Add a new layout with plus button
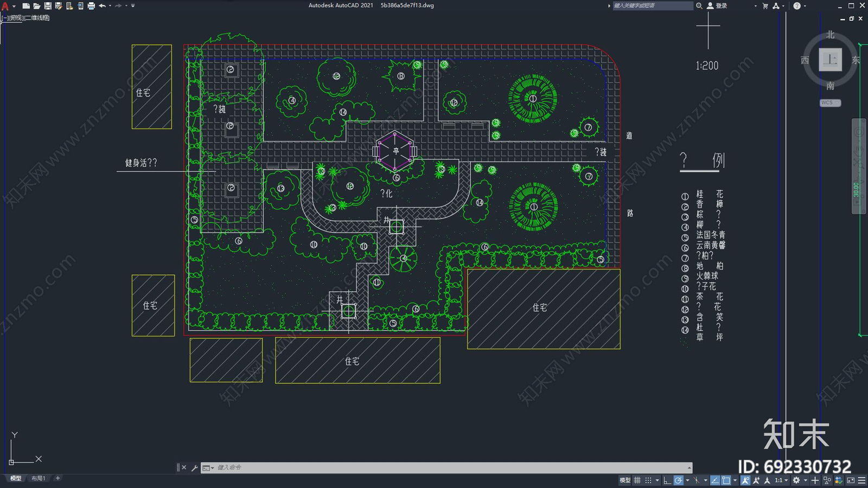868x488 pixels. (58, 478)
